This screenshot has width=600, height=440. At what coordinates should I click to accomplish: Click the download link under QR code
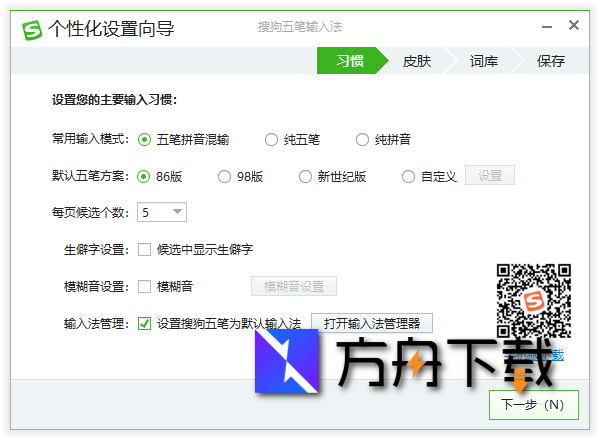[534, 355]
